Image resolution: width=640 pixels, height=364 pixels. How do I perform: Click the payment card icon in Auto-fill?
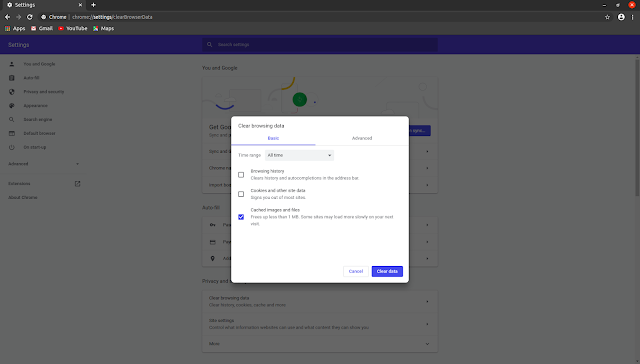(213, 242)
